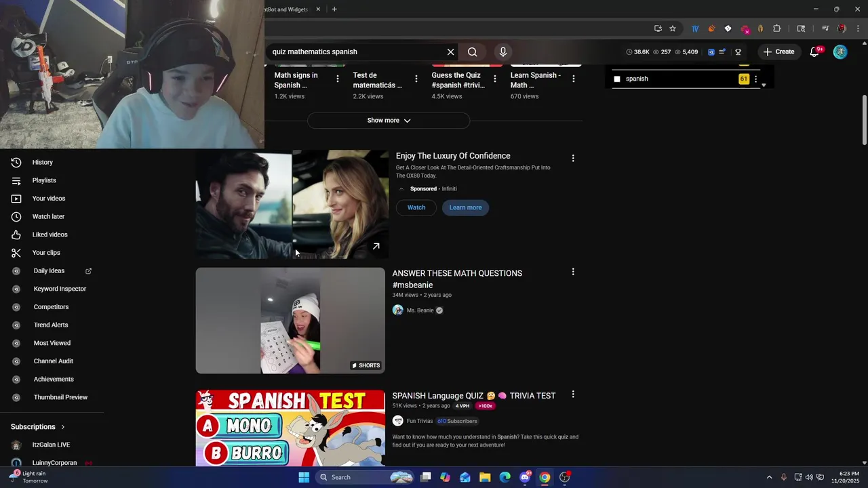Open Trend Alerts in sidebar

click(x=52, y=325)
